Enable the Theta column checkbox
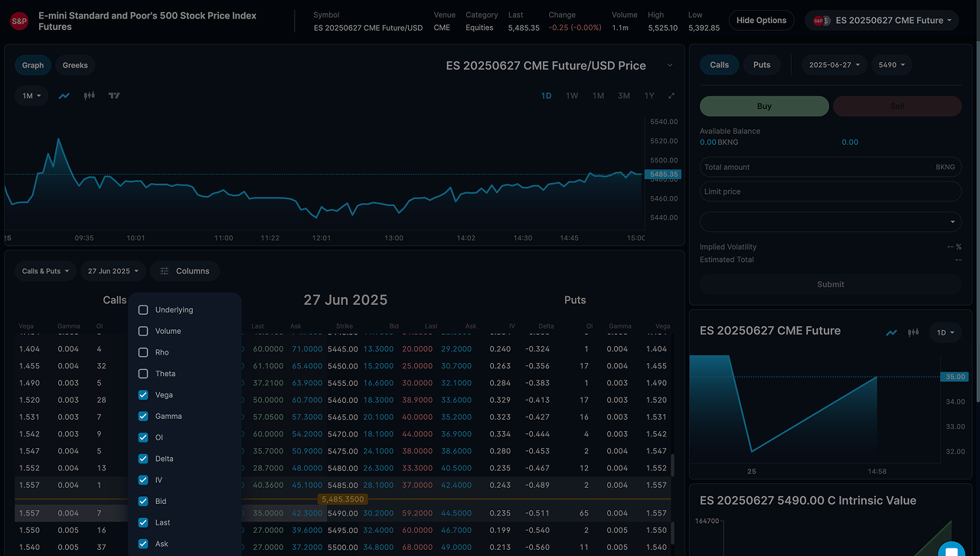 [142, 373]
